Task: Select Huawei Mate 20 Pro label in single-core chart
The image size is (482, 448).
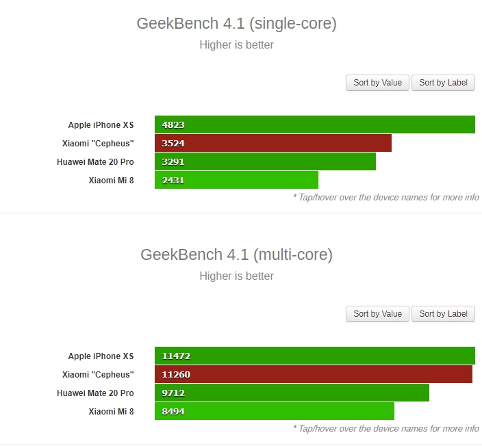Action: point(95,162)
